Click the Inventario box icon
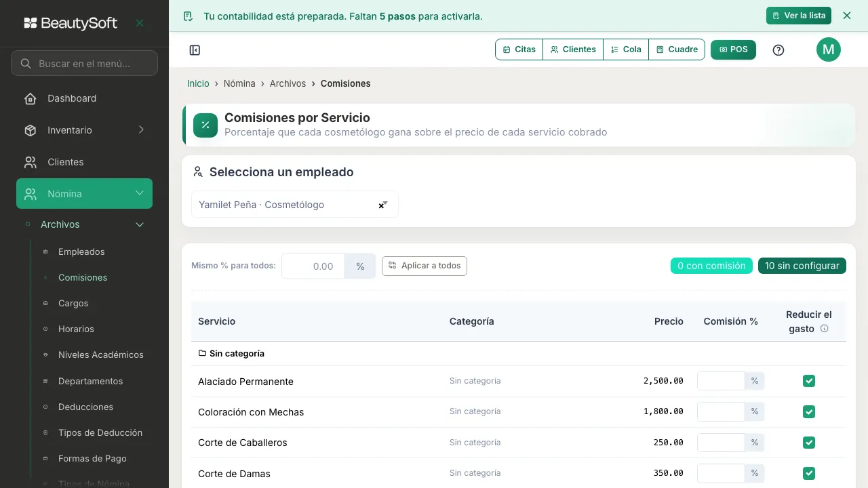This screenshot has height=488, width=868. coord(31,130)
